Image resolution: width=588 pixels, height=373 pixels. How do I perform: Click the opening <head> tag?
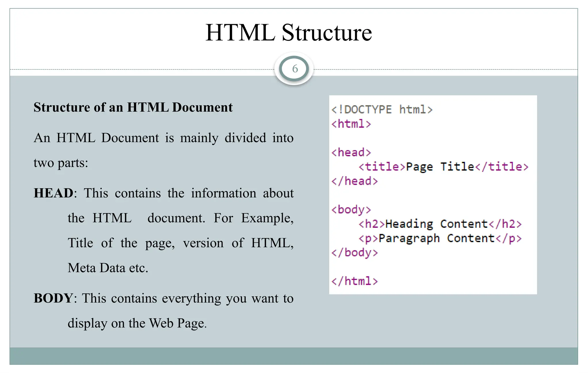[351, 152]
